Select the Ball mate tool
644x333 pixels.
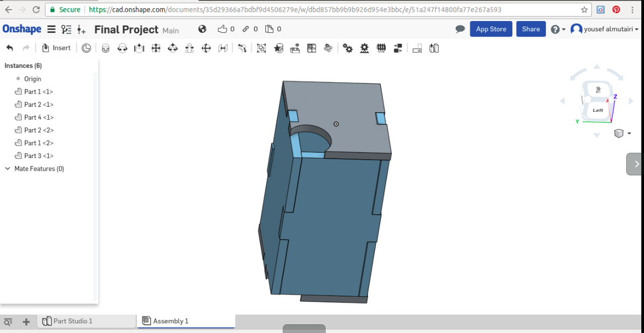coord(206,48)
